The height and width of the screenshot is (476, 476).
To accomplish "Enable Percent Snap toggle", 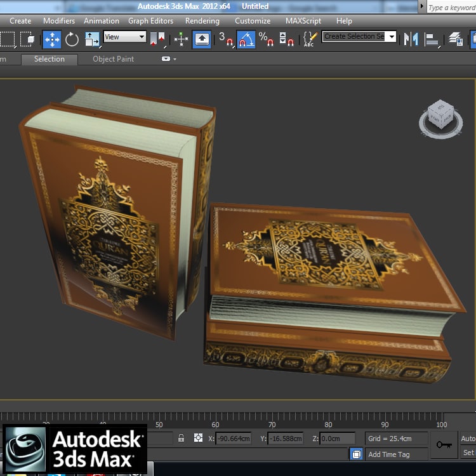I will 267,39.
